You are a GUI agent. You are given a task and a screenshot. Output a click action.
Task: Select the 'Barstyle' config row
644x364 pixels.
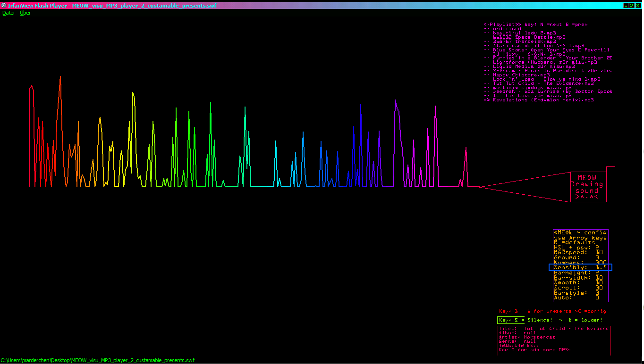(x=580, y=293)
